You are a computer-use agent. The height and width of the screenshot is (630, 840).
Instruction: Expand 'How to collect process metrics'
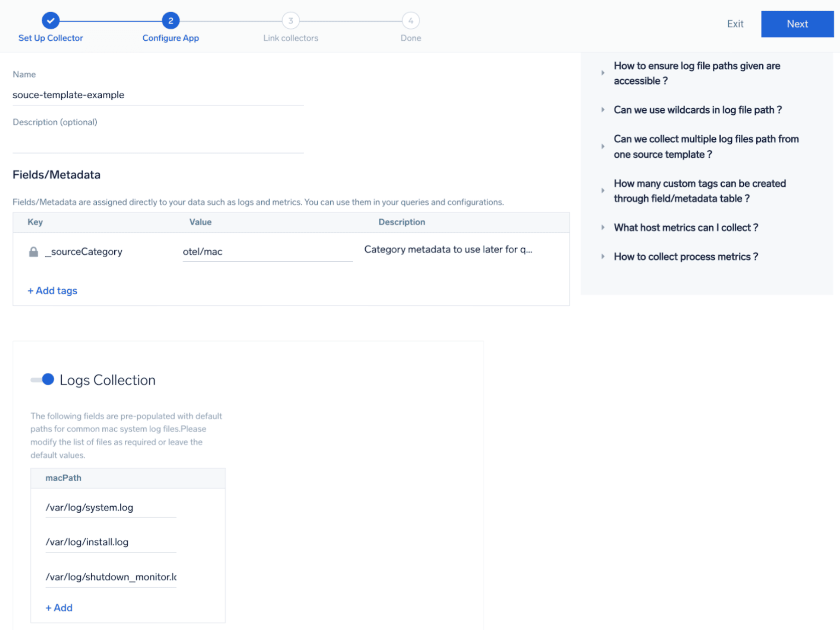(x=603, y=257)
